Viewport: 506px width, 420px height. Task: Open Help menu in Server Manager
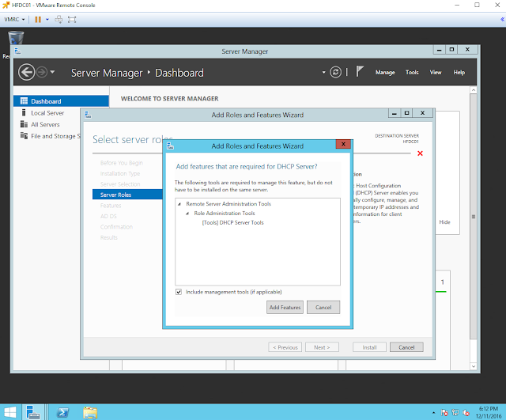(459, 72)
